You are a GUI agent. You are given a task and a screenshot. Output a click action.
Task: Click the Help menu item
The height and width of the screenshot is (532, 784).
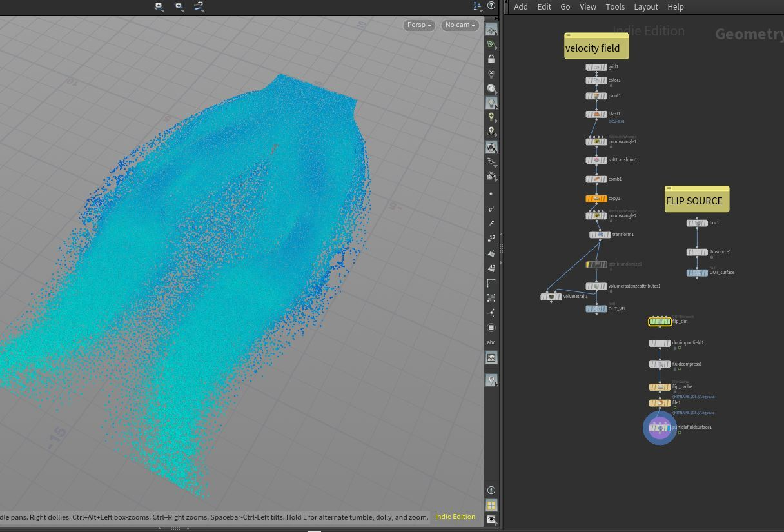675,6
